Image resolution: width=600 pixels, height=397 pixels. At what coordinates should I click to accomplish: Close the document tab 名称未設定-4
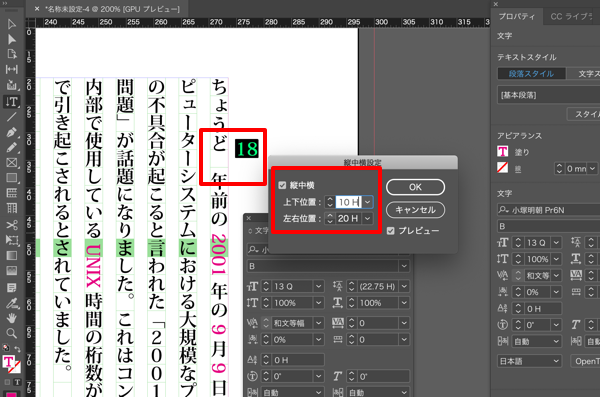37,9
